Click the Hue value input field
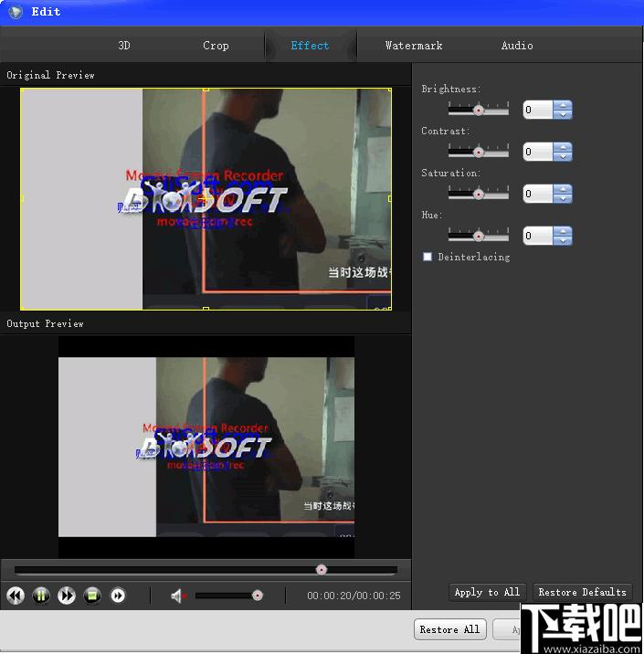Viewport: 644px width, 654px height. (538, 236)
